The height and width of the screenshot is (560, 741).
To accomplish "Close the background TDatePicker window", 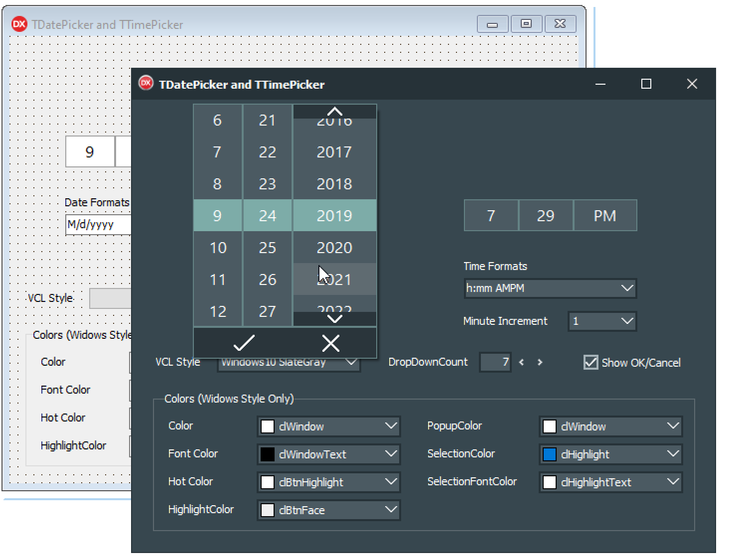I will 560,24.
